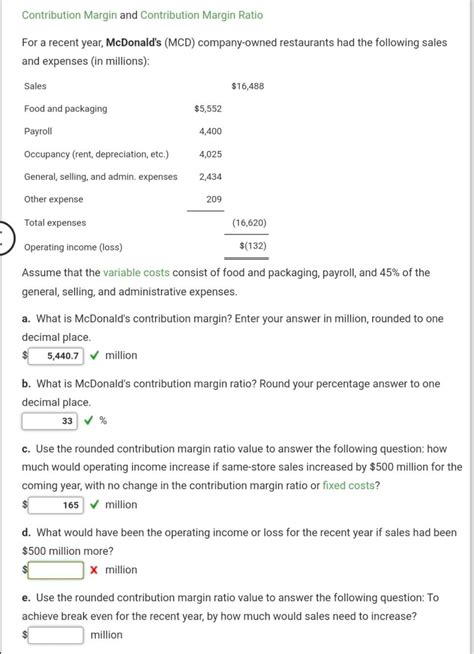Click the empty answer field for part e
This screenshot has height=654, width=474.
pyautogui.click(x=55, y=635)
